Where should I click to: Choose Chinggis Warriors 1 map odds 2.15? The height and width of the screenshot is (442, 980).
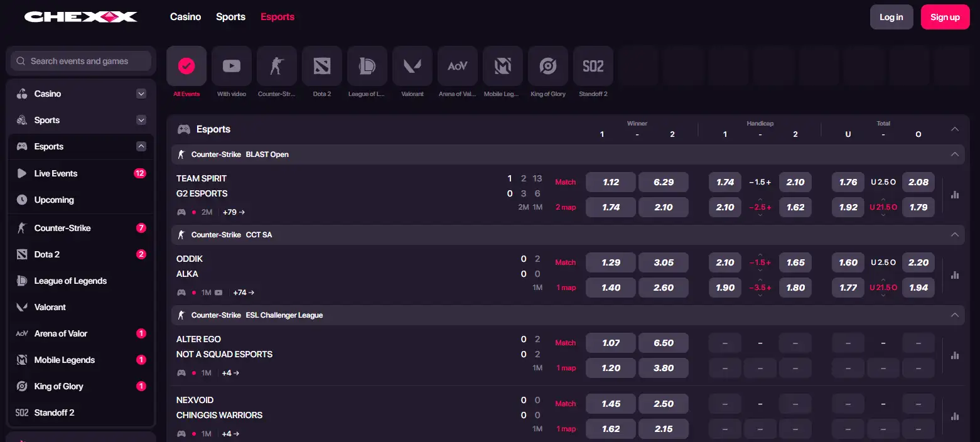664,429
